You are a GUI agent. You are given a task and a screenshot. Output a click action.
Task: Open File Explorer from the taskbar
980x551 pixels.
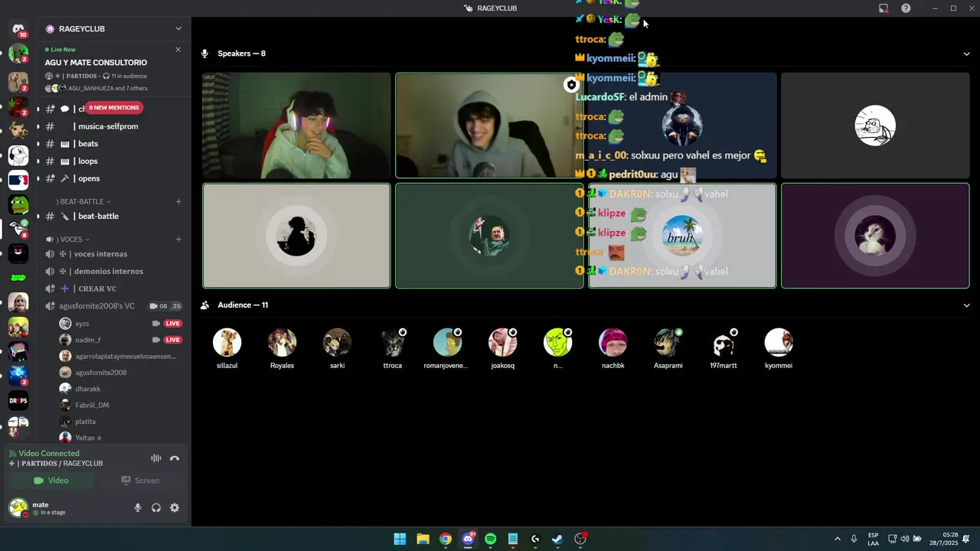tap(423, 539)
